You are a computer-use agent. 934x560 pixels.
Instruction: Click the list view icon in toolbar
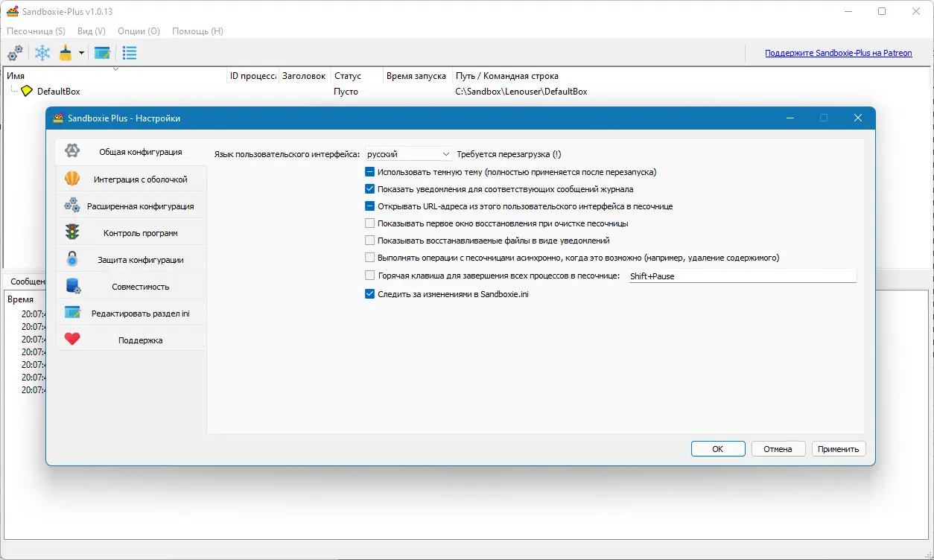[x=130, y=52]
